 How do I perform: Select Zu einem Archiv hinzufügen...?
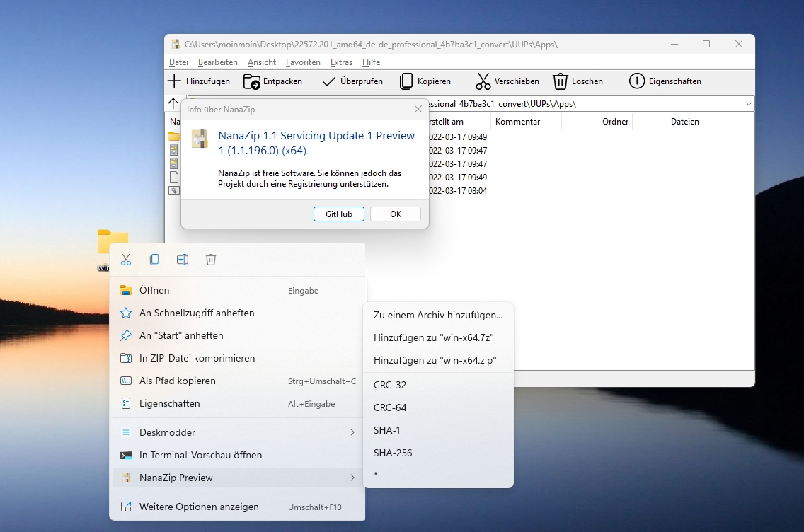[438, 316]
